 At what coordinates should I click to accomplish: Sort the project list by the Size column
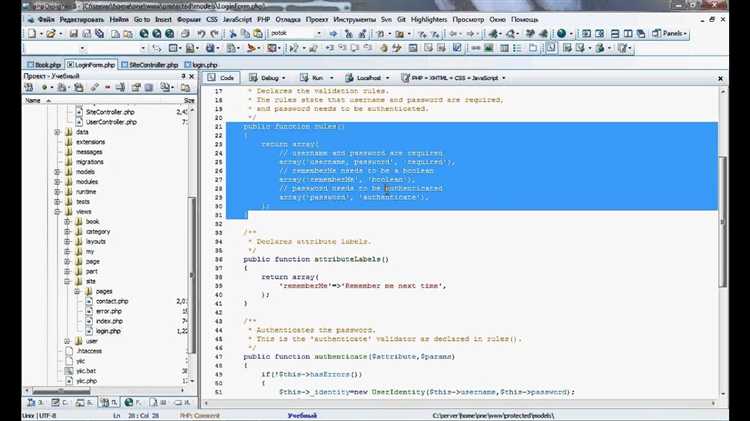(189, 100)
